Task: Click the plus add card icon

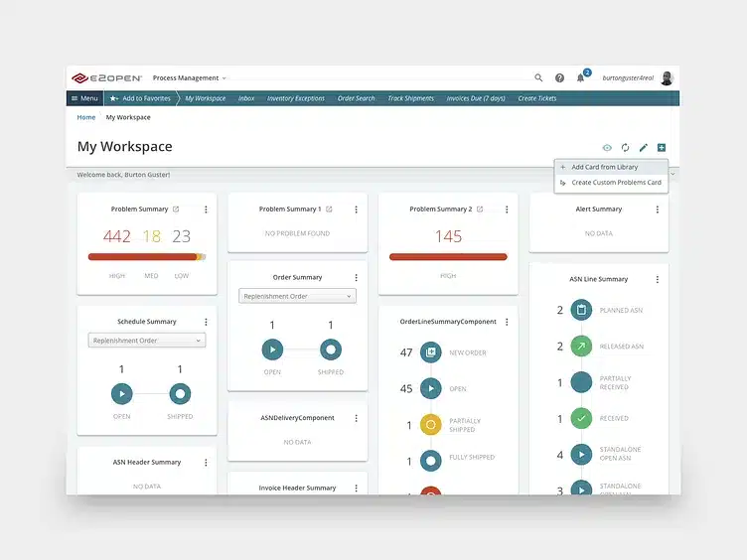Action: (662, 148)
